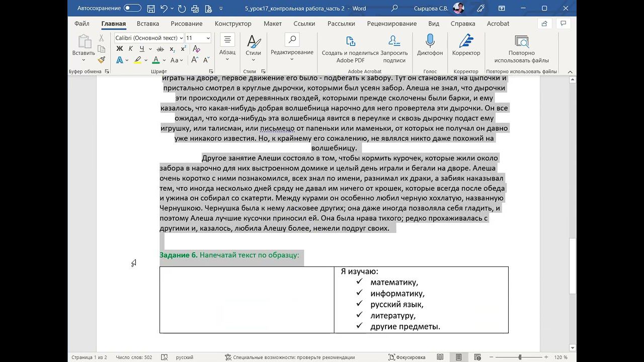Decrease font size

[x=205, y=60]
